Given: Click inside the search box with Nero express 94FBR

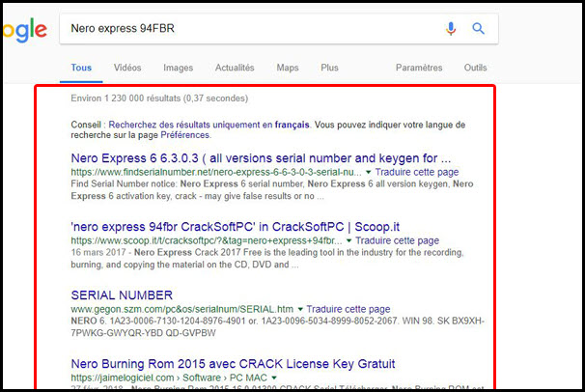Looking at the screenshot, I should coord(241,29).
